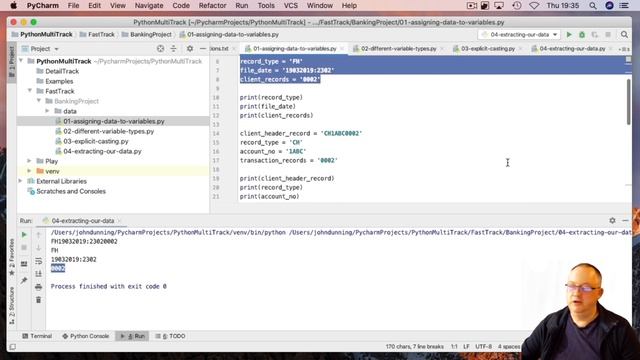Click UTF-8 encoding in status bar
This screenshot has width=640, height=360.
[483, 347]
